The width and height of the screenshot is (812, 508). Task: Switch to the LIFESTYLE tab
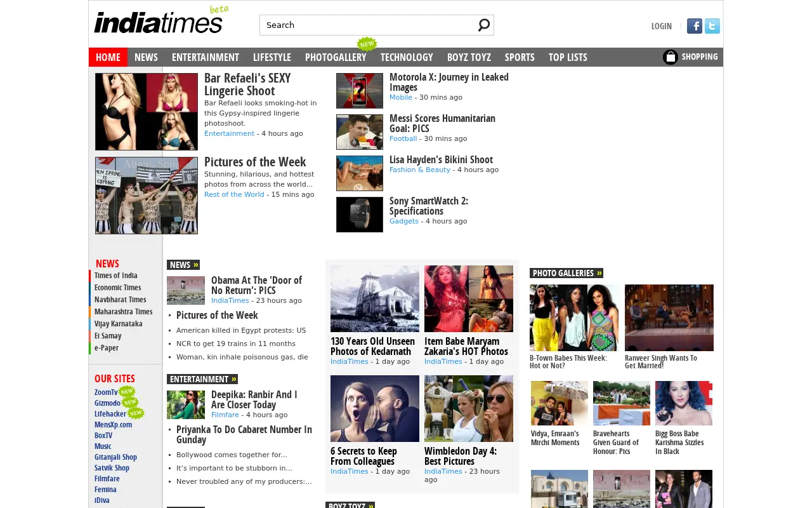click(x=272, y=57)
